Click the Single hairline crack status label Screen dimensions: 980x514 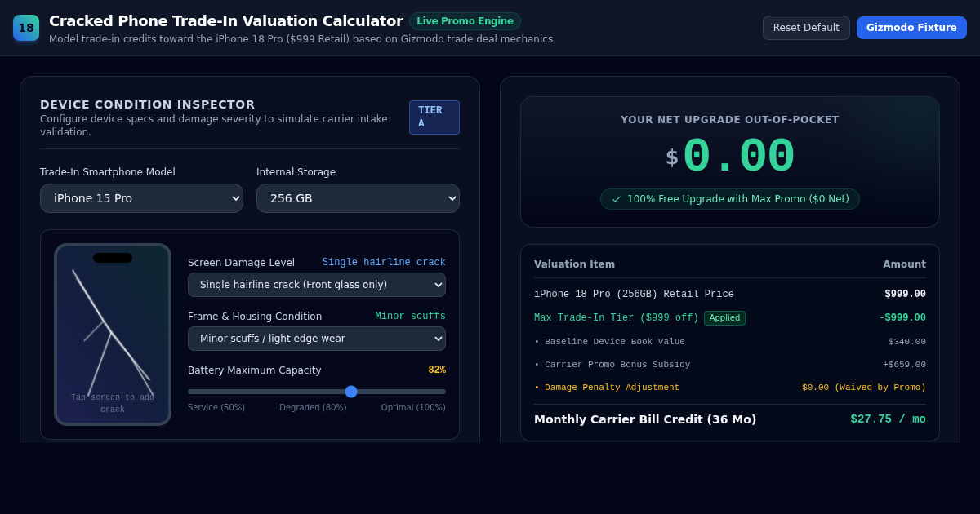click(384, 263)
